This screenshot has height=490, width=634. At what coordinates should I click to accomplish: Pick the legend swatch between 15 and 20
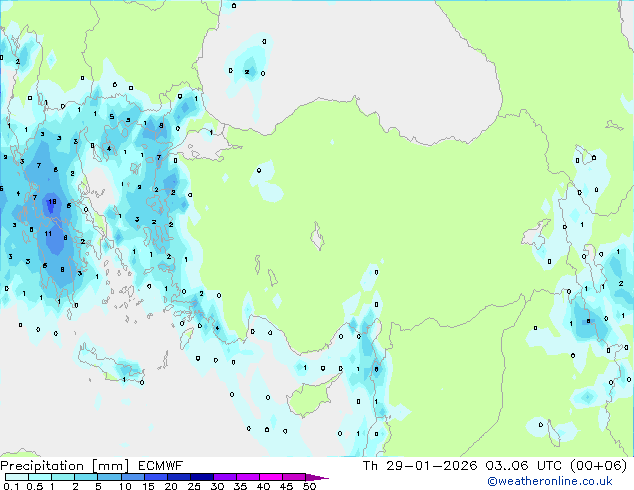156,477
